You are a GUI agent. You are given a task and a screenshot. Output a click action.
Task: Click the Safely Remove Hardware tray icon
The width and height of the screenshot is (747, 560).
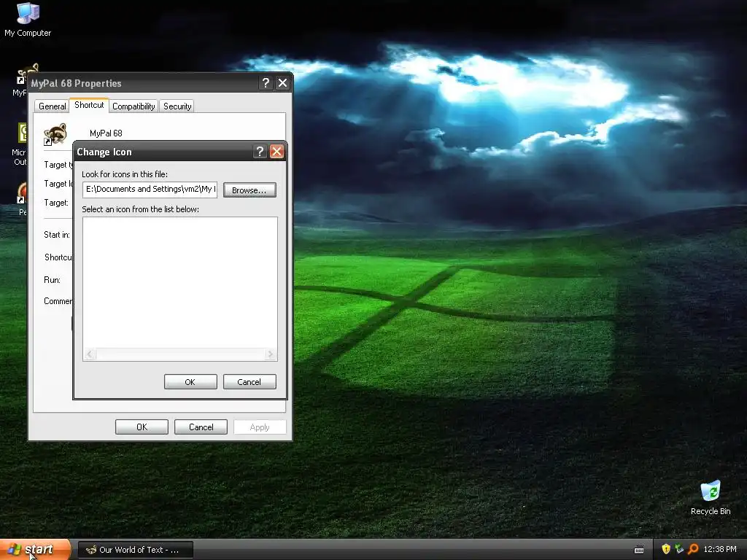pos(679,549)
